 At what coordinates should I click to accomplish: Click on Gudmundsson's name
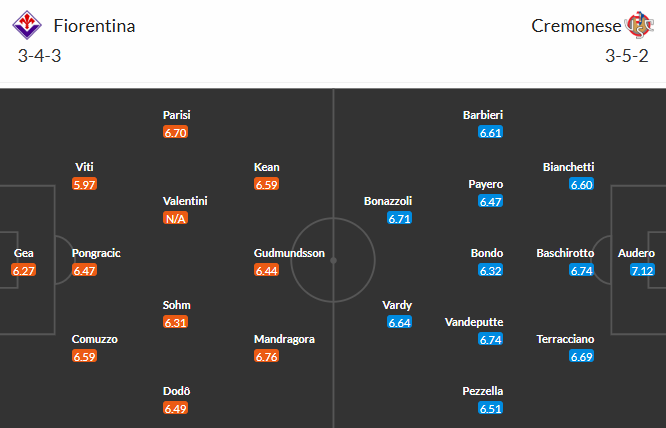[x=289, y=253]
